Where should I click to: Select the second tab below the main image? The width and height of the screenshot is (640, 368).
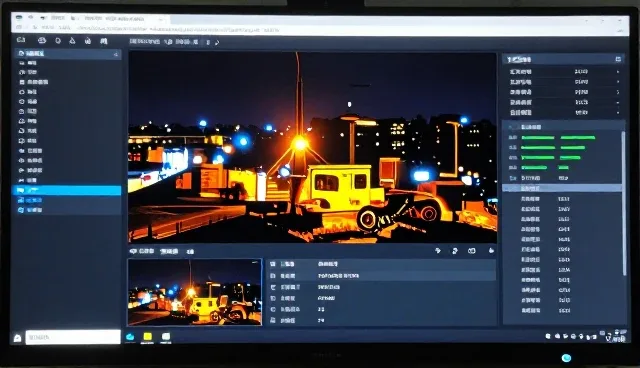click(x=169, y=251)
